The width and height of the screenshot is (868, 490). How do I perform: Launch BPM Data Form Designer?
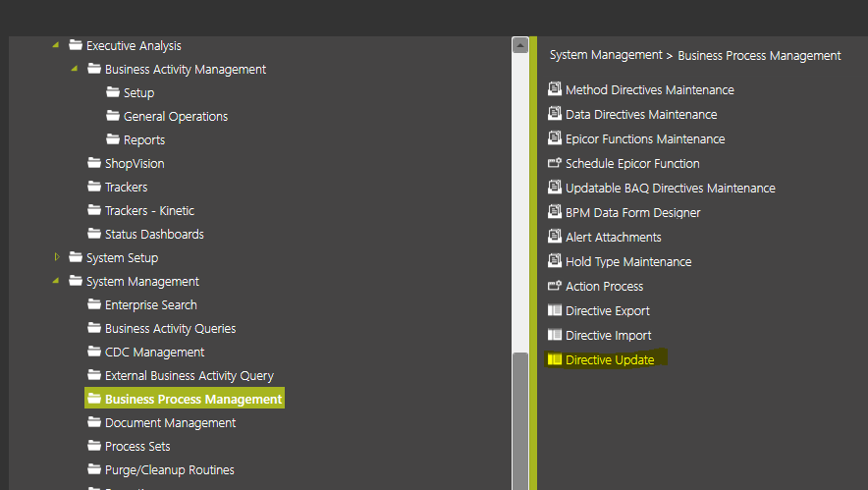point(632,213)
